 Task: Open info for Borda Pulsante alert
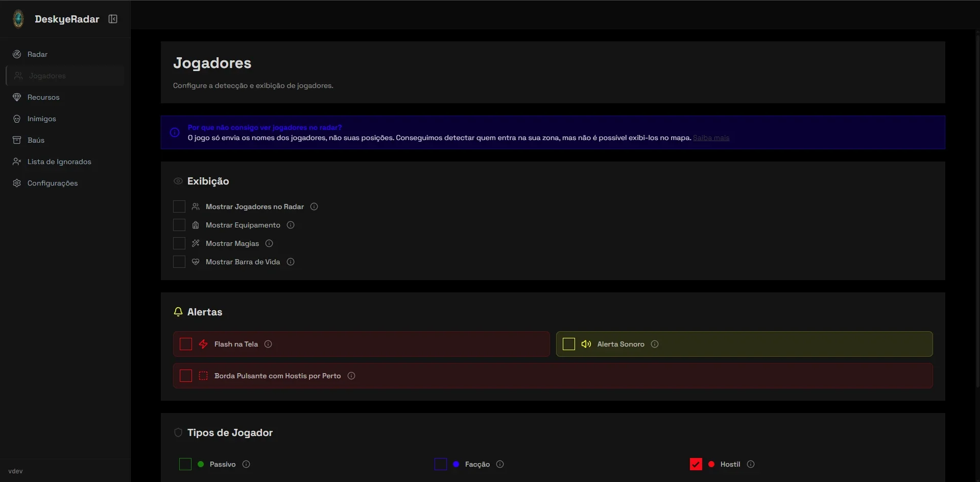pos(351,376)
